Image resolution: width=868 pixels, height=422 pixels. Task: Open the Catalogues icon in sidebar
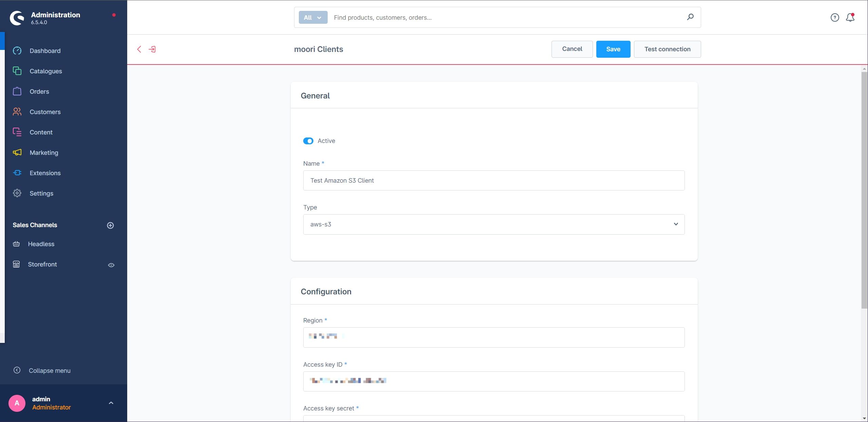(17, 71)
